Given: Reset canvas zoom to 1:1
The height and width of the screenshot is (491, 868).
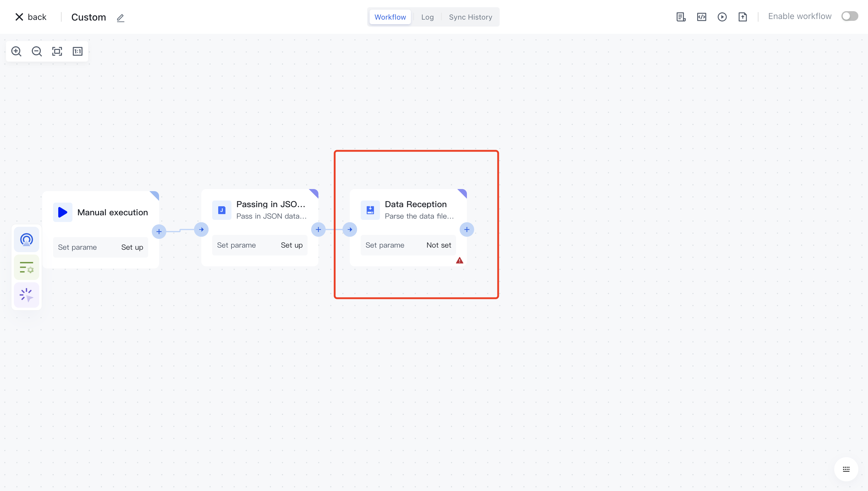Looking at the screenshot, I should click(78, 51).
